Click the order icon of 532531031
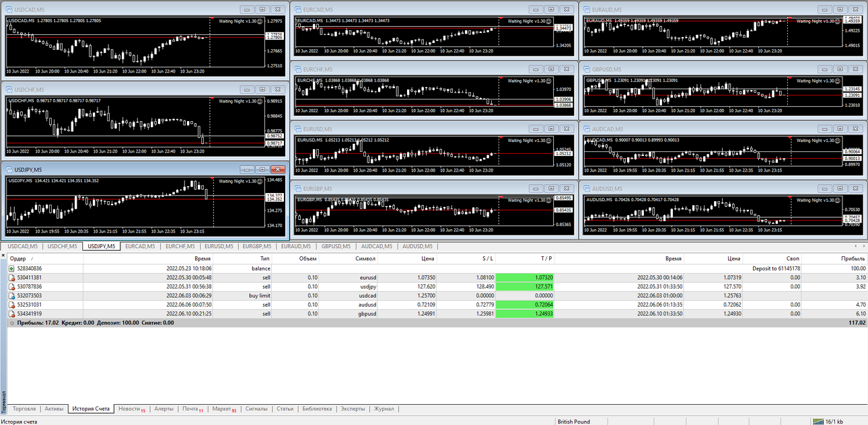868x425 pixels. click(11, 304)
